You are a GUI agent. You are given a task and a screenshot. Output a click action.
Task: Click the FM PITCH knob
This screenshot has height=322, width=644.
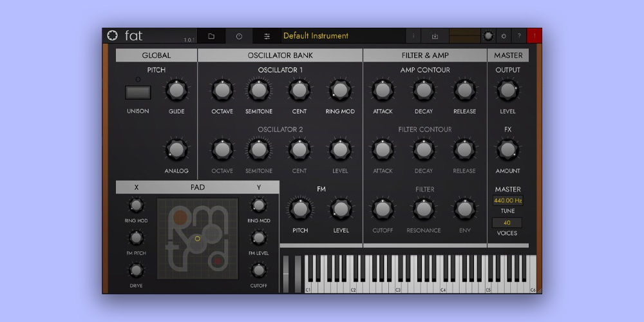click(x=300, y=209)
